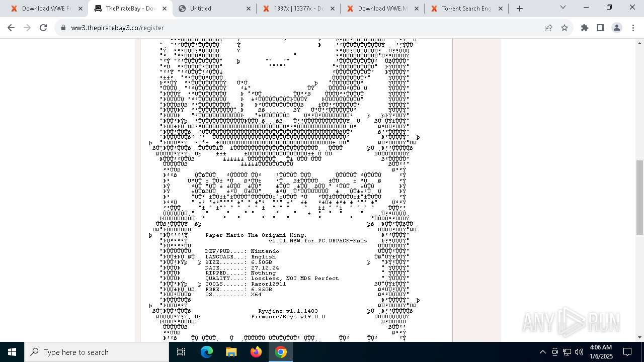Viewport: 644px width, 362px height.
Task: Show hidden system tray icons
Action: point(542,352)
